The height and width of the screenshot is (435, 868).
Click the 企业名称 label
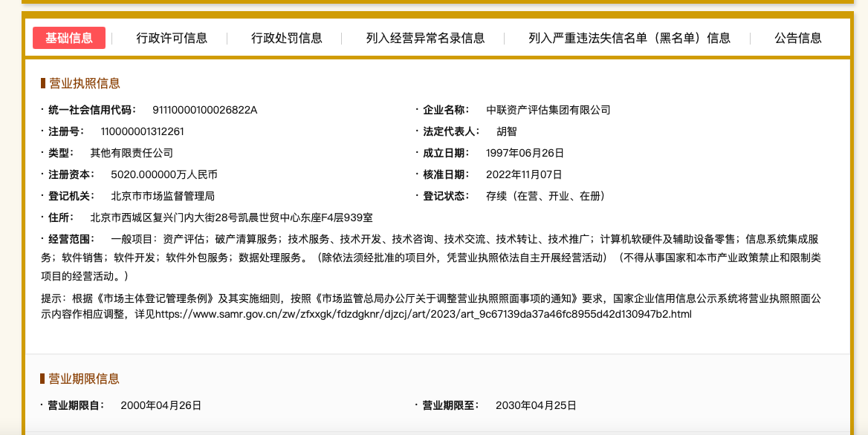[446, 110]
